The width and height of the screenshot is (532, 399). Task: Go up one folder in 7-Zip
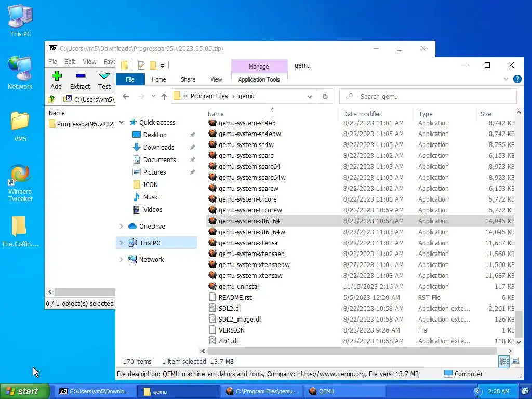tap(51, 99)
